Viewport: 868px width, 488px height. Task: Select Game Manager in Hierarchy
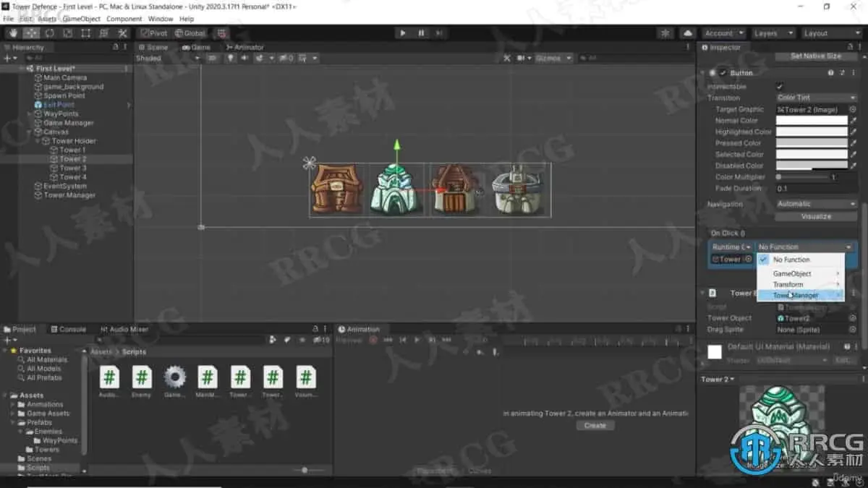tap(68, 123)
